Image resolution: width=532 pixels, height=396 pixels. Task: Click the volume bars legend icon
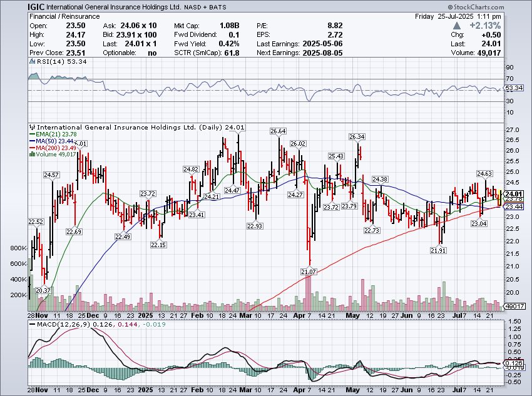point(32,155)
